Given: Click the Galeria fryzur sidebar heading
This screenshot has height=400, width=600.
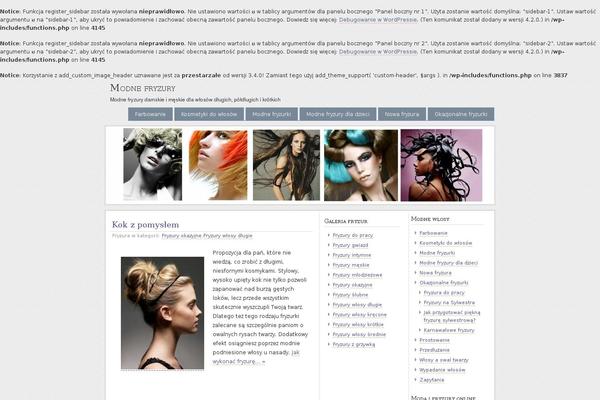Looking at the screenshot, I should 346,221.
